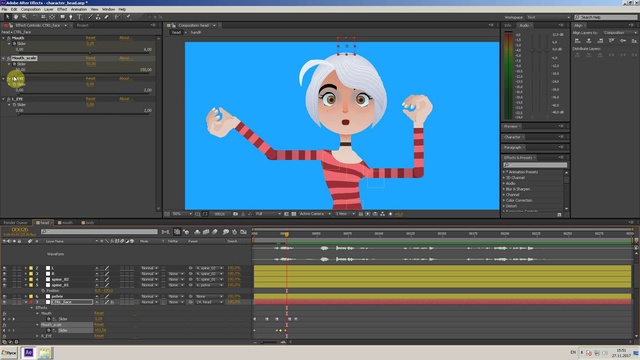Open the Render Queue tab
Viewport: 640px width, 360px height.
pos(15,223)
